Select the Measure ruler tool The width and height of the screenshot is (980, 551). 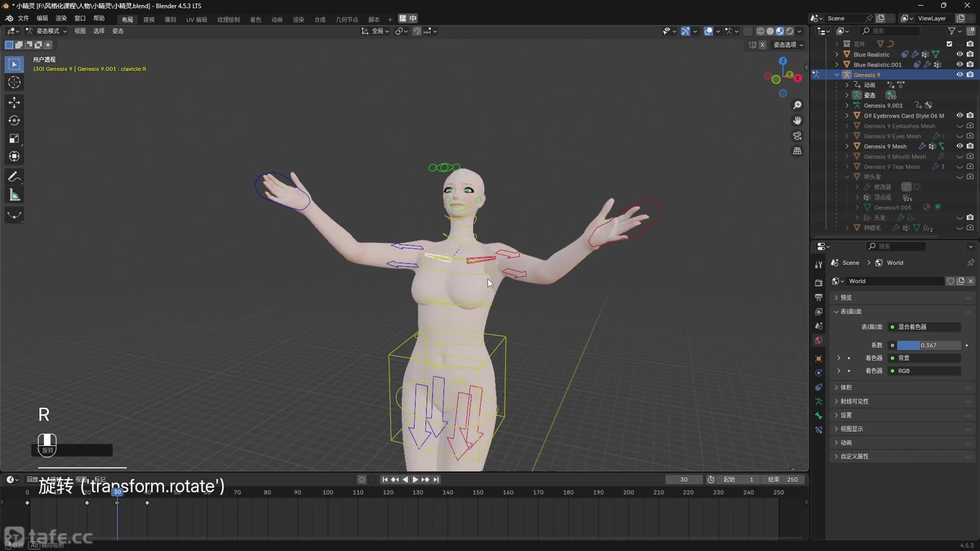(14, 196)
